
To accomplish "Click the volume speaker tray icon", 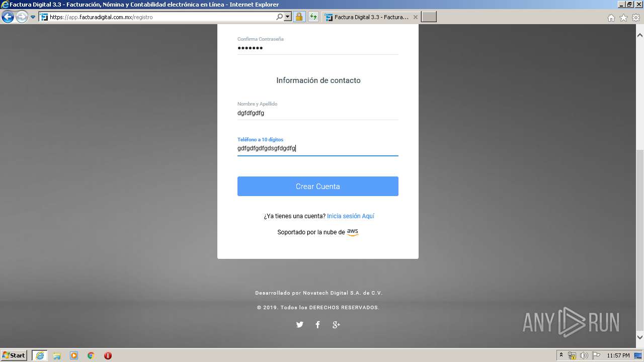I will coord(584,356).
